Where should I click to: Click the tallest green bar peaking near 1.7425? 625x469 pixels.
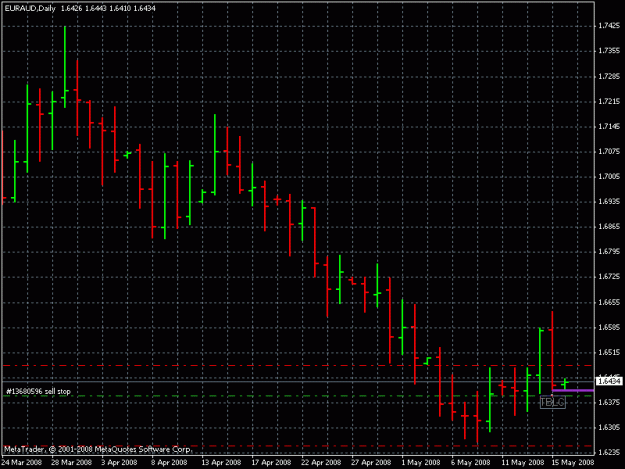(65, 67)
